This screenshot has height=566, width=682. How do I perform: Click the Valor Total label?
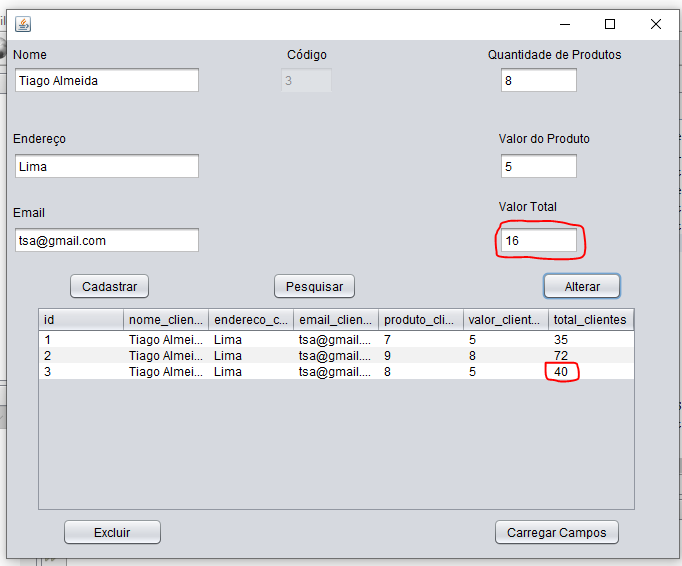(528, 207)
